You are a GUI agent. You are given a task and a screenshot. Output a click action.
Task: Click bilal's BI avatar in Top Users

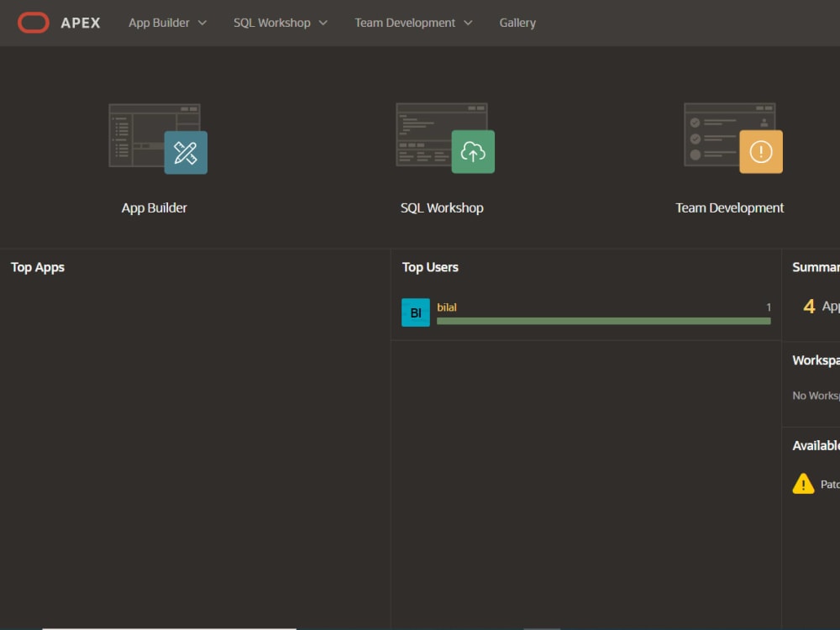415,312
